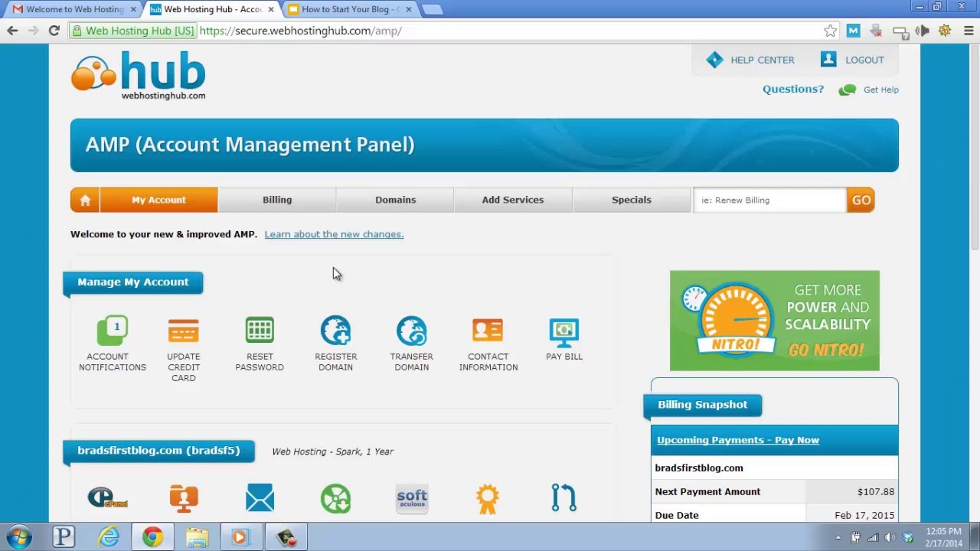Go to AMP home via orange house icon
The height and width of the screenshot is (551, 980).
tap(85, 200)
